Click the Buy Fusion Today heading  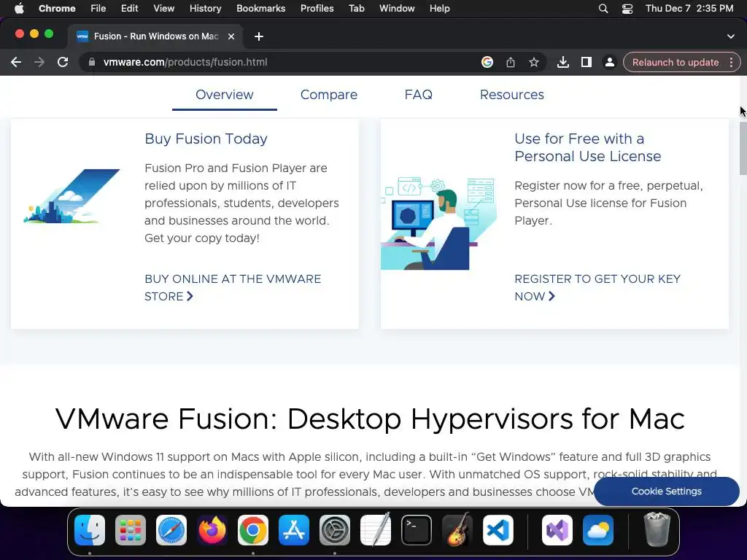(x=206, y=139)
